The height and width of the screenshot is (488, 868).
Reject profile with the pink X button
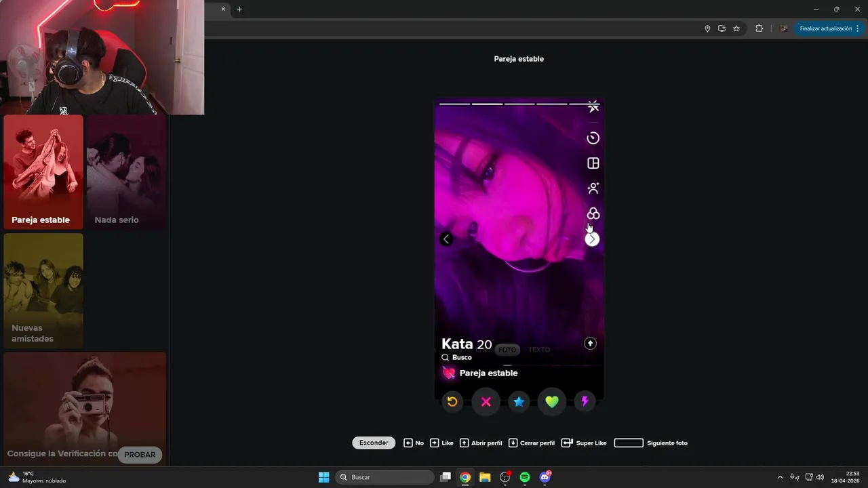tap(486, 402)
